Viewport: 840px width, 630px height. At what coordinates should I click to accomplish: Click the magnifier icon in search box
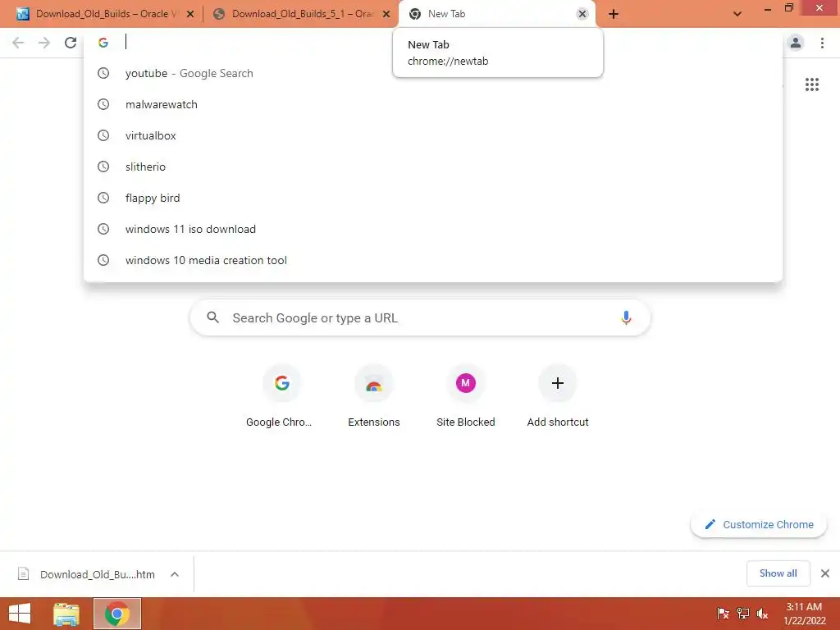point(212,317)
